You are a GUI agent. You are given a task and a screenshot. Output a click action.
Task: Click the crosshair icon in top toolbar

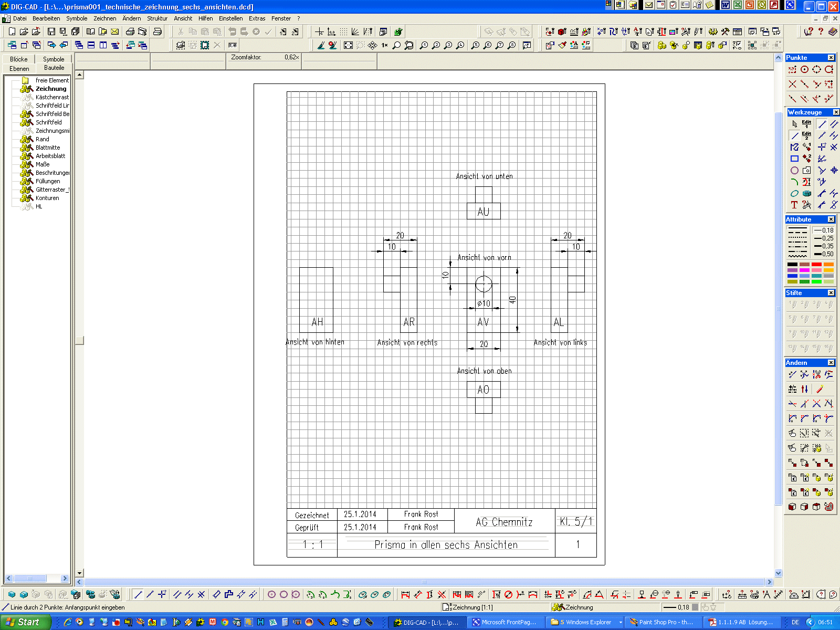319,32
